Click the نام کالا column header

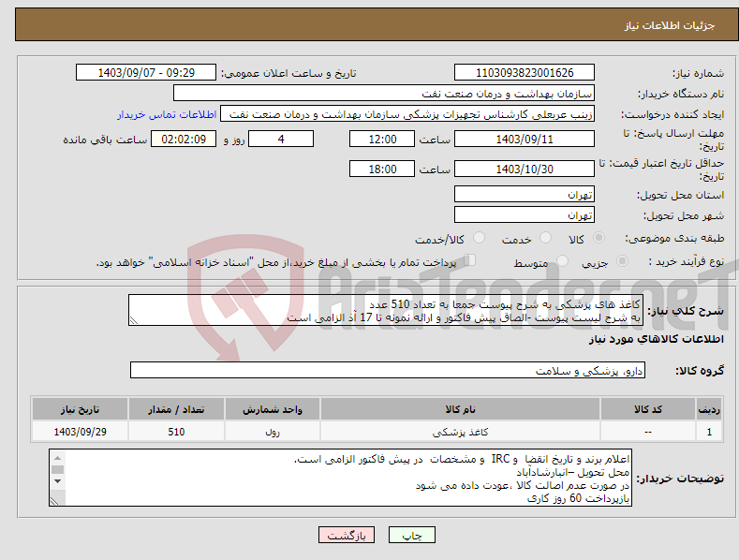click(x=460, y=409)
